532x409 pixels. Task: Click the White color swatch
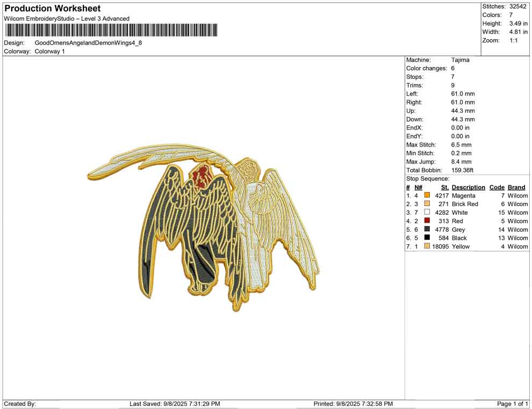point(427,212)
